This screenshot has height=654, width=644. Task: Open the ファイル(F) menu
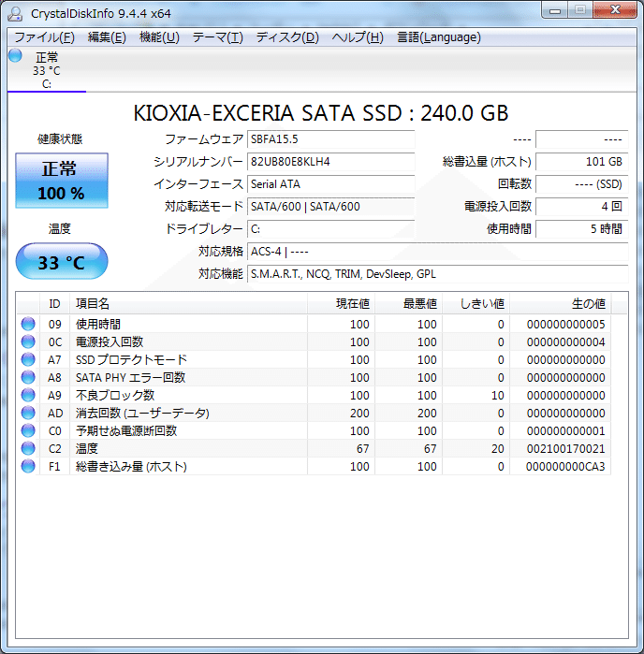click(x=45, y=37)
